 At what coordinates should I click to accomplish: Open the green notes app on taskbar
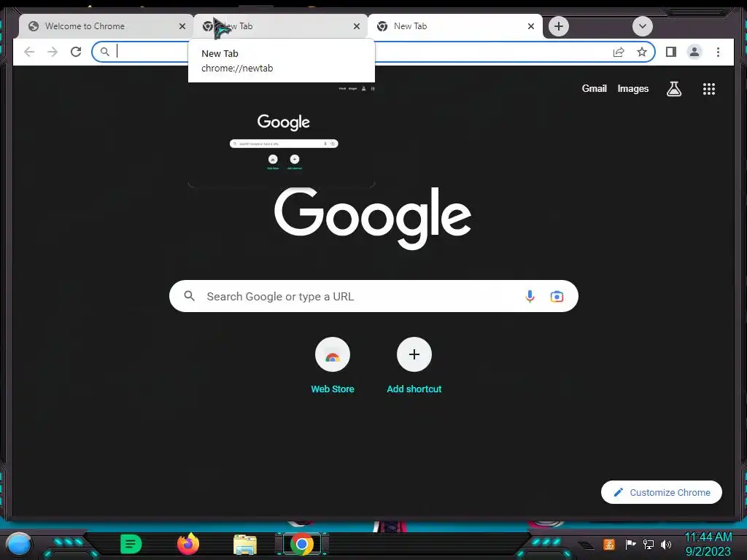click(x=131, y=544)
